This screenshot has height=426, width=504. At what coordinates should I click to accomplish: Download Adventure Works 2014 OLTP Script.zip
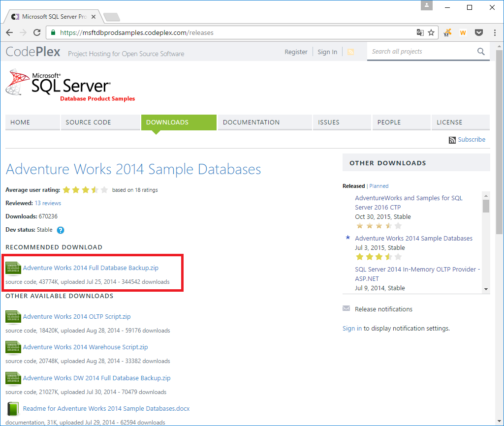[77, 317]
